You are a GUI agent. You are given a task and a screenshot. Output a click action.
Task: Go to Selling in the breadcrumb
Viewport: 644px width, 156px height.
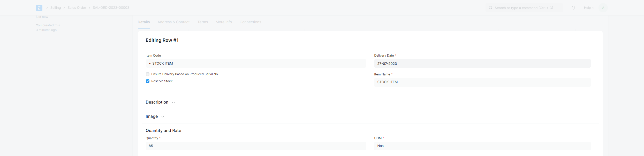point(56,8)
